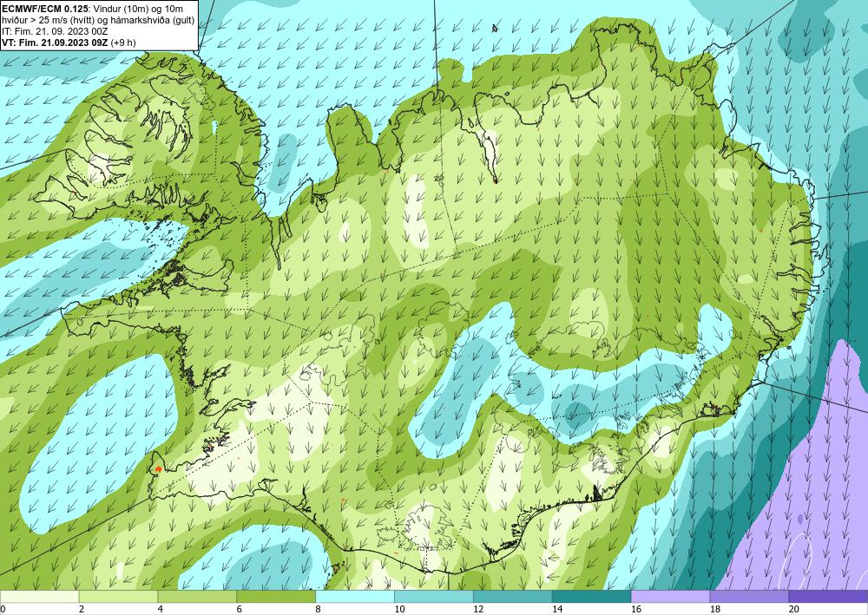Click the legend scale label '8'
The height and width of the screenshot is (615, 868).
(318, 610)
